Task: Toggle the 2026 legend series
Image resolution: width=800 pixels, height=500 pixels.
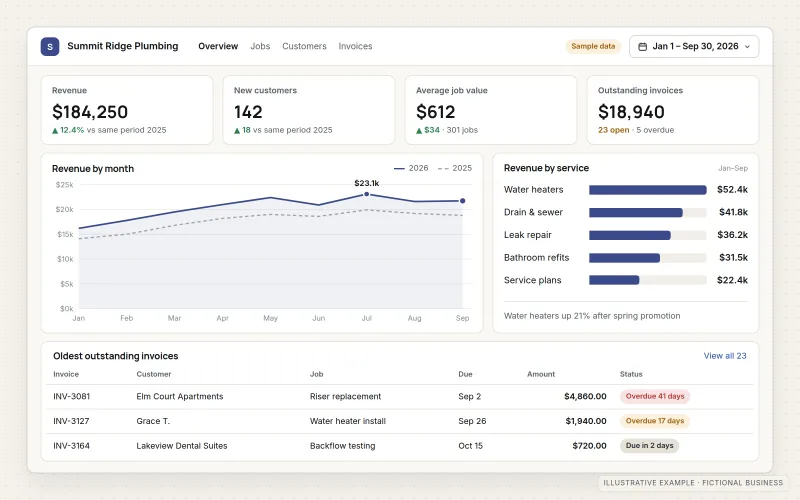Action: coord(411,168)
